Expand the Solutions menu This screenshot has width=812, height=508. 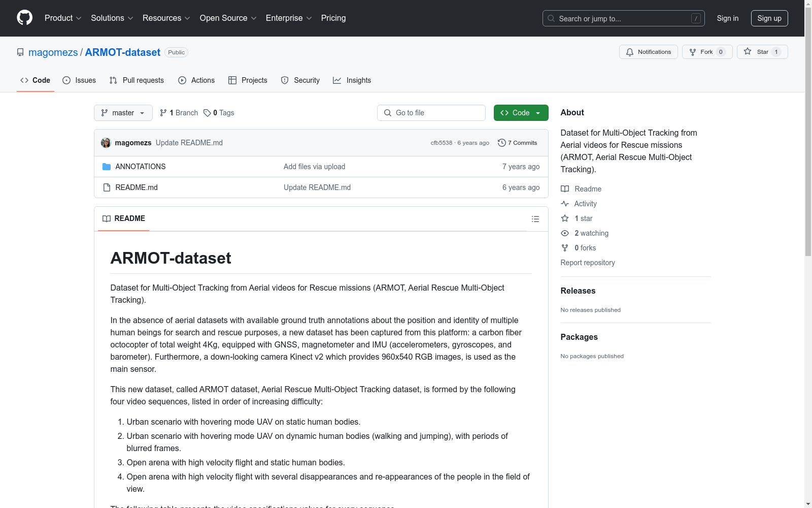(x=112, y=18)
